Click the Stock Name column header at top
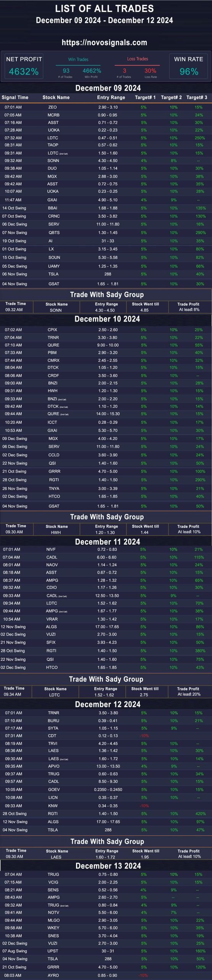Image resolution: width=212 pixels, height=980 pixels. (56, 98)
